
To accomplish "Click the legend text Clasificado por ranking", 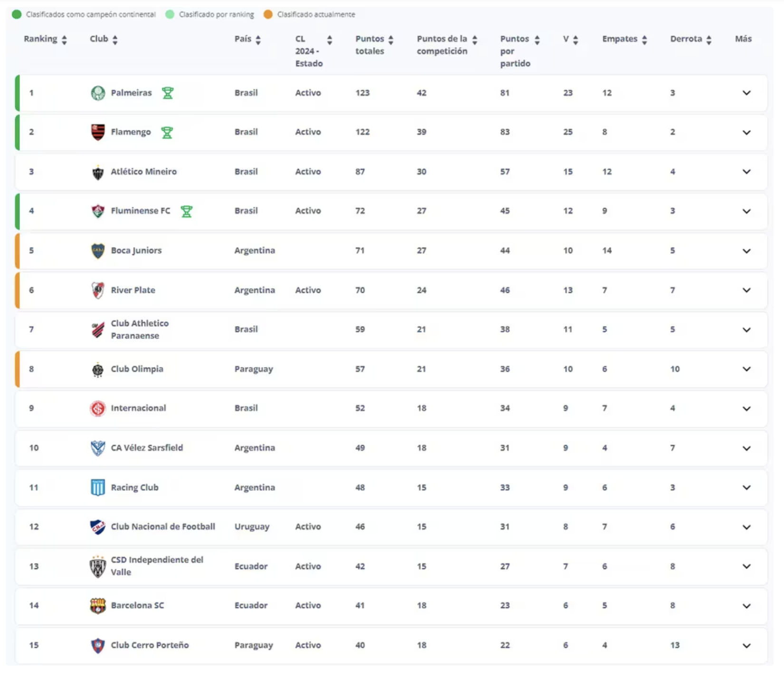I will tap(216, 14).
